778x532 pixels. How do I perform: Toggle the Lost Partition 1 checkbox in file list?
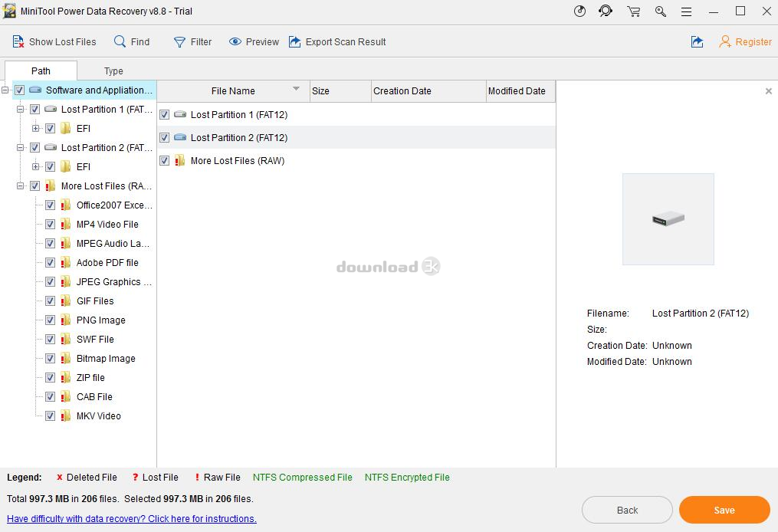point(164,115)
